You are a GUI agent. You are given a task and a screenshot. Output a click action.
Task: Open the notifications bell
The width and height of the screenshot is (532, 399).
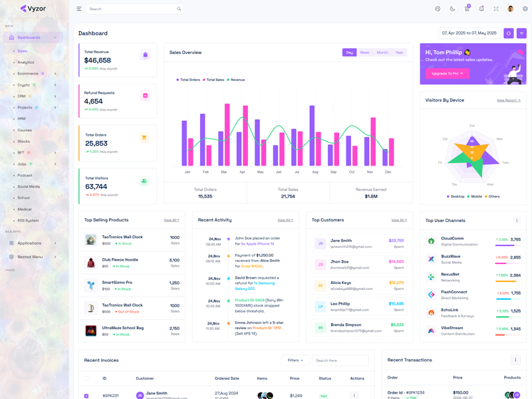pos(481,9)
